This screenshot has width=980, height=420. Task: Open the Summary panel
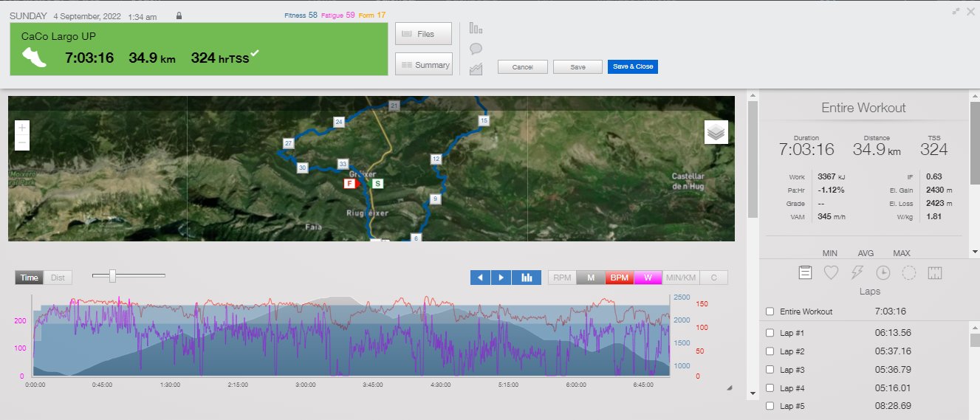424,65
